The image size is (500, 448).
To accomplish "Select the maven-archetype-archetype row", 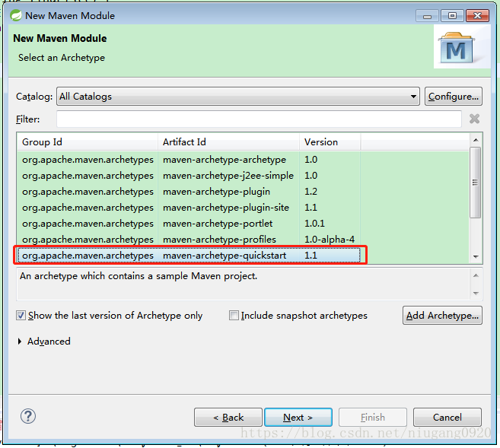I will click(x=189, y=159).
